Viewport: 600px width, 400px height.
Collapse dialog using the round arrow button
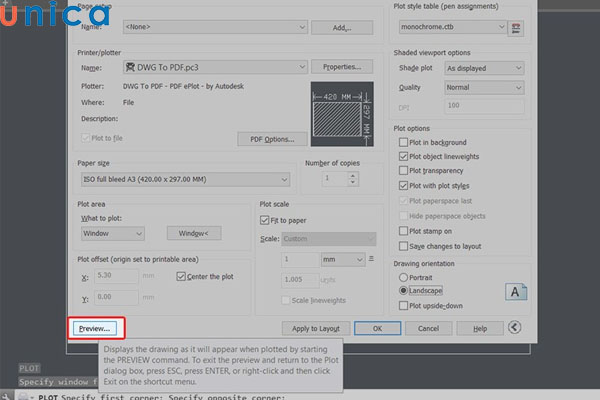tap(514, 328)
